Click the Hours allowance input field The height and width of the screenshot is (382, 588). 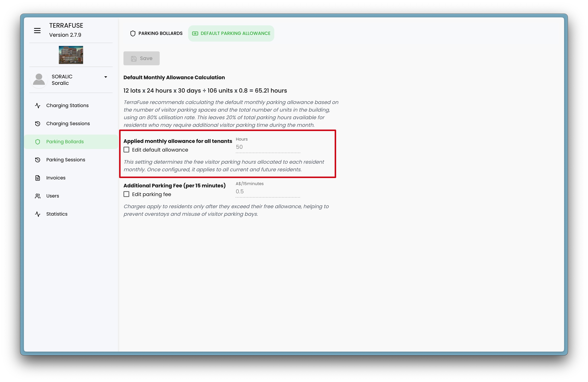pyautogui.click(x=268, y=147)
